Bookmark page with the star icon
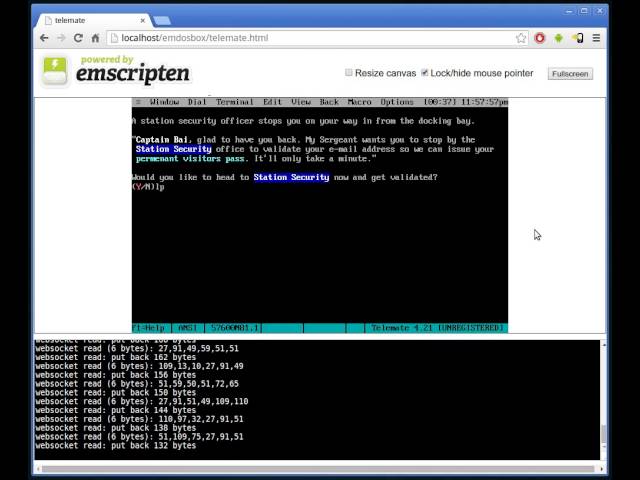This screenshot has width=640, height=480. tap(521, 38)
